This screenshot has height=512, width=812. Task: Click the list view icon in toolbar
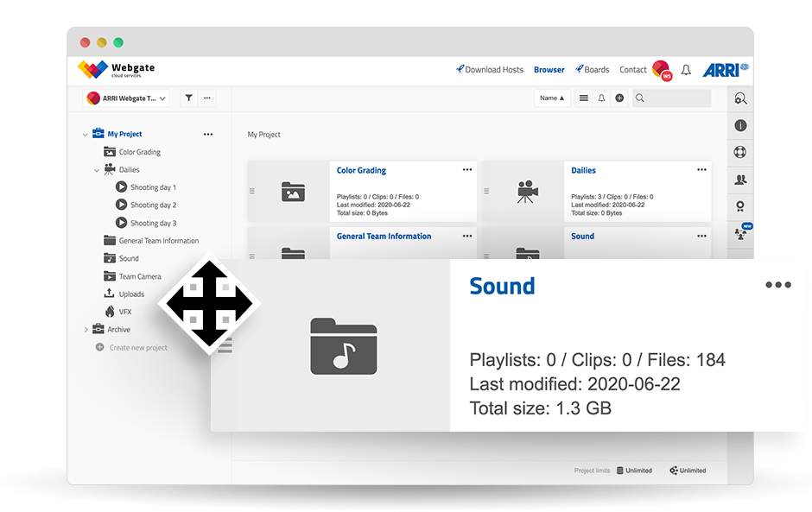(x=584, y=98)
